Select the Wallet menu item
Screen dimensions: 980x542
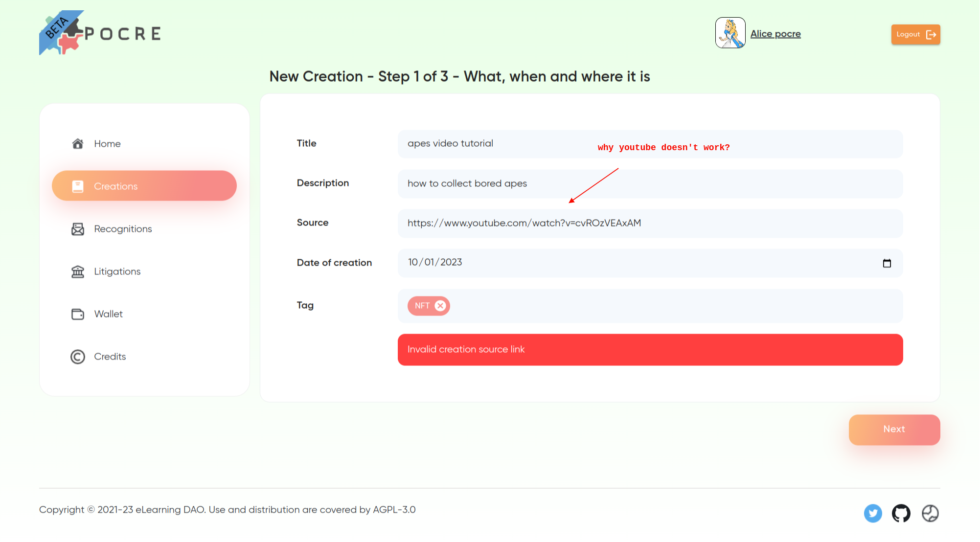point(109,314)
